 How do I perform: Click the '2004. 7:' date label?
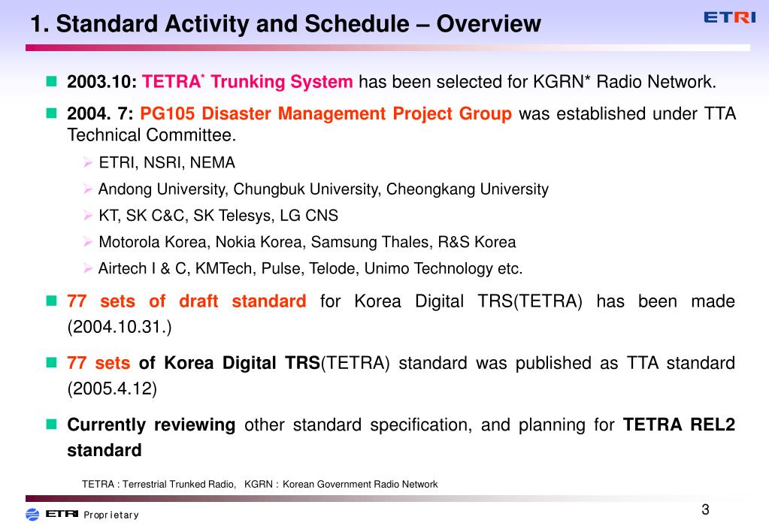[x=101, y=113]
